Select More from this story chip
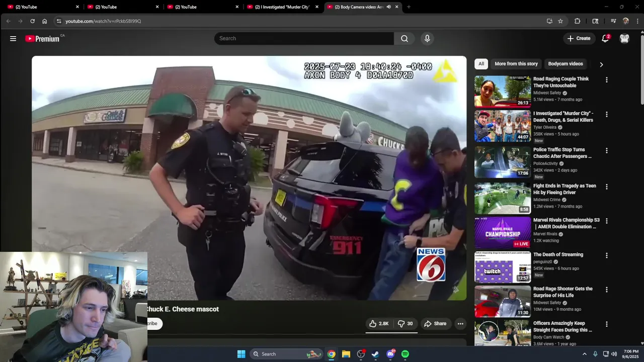644x362 pixels. coord(516,64)
